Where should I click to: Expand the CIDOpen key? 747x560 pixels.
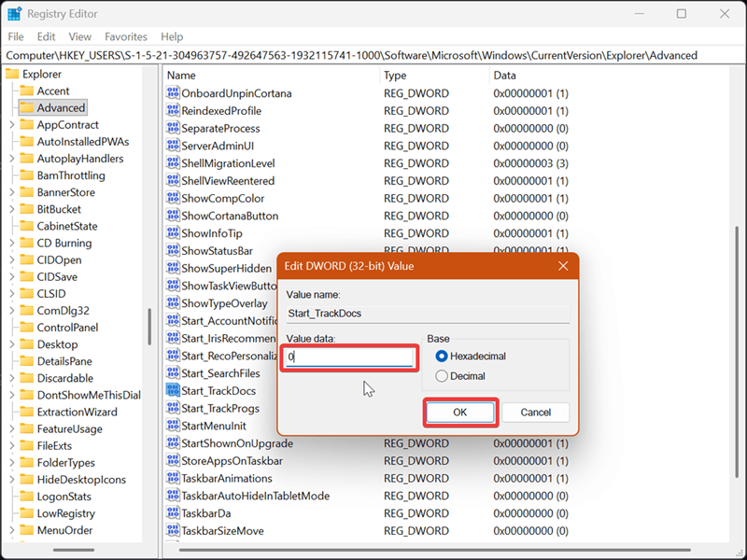coord(12,260)
